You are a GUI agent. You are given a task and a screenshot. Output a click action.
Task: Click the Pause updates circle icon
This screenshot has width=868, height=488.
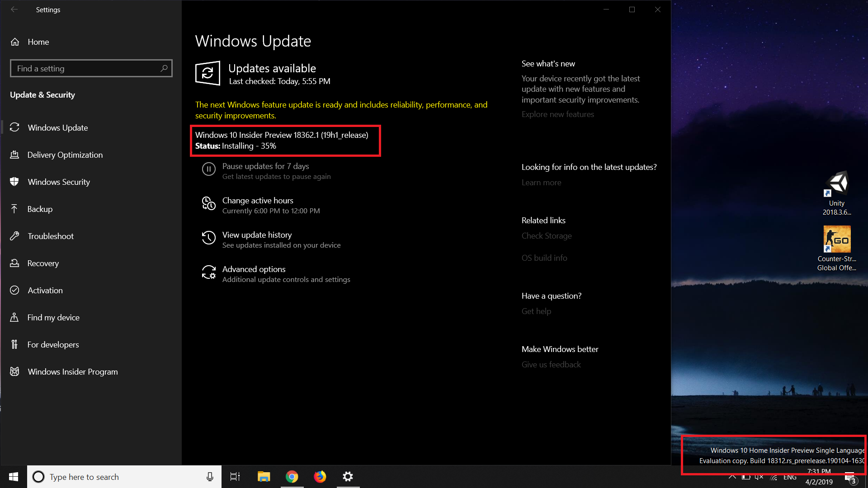click(208, 169)
